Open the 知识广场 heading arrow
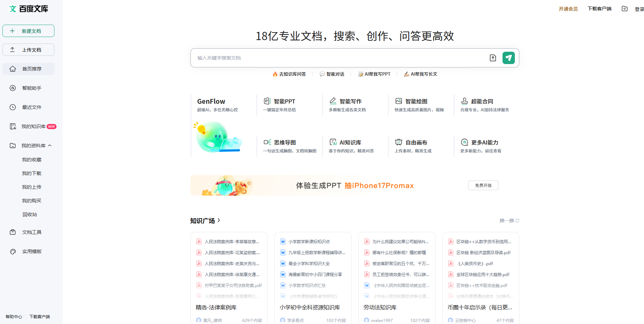This screenshot has width=644, height=324. pos(219,221)
